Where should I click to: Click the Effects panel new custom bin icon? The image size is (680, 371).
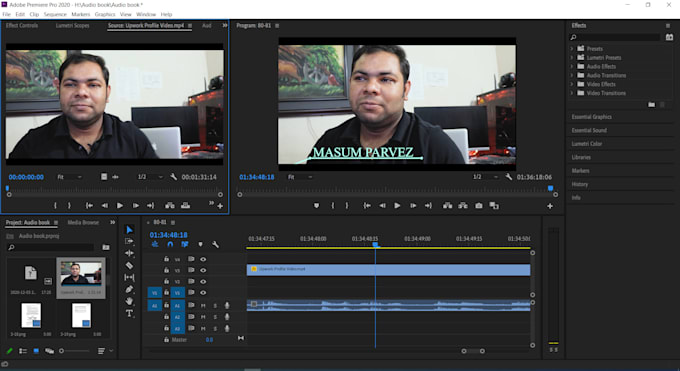tap(651, 105)
